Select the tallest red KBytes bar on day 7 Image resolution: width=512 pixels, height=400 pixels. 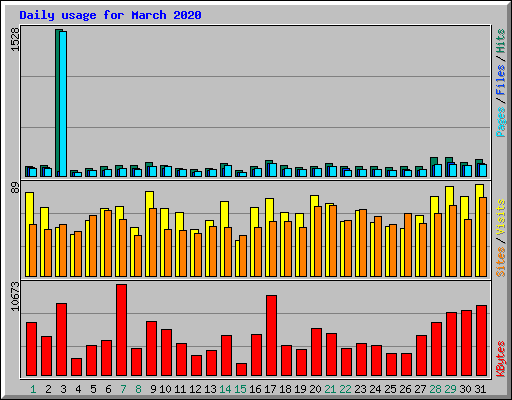tap(121, 330)
